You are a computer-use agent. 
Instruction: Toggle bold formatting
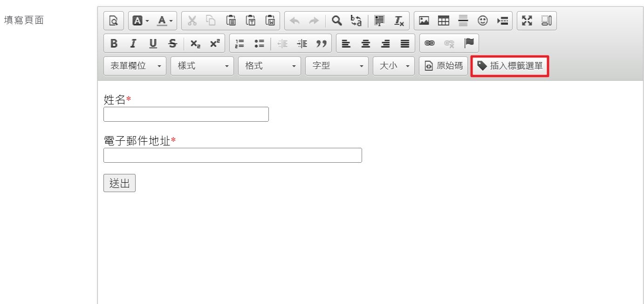point(114,43)
